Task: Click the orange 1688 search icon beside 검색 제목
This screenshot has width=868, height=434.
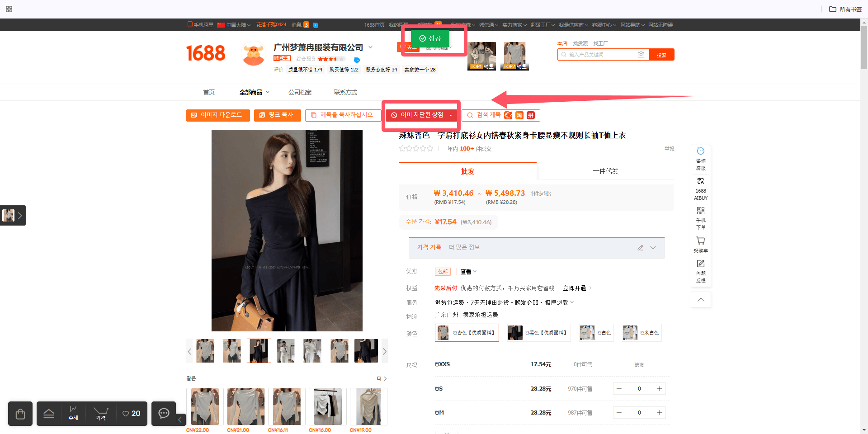Action: tap(508, 115)
